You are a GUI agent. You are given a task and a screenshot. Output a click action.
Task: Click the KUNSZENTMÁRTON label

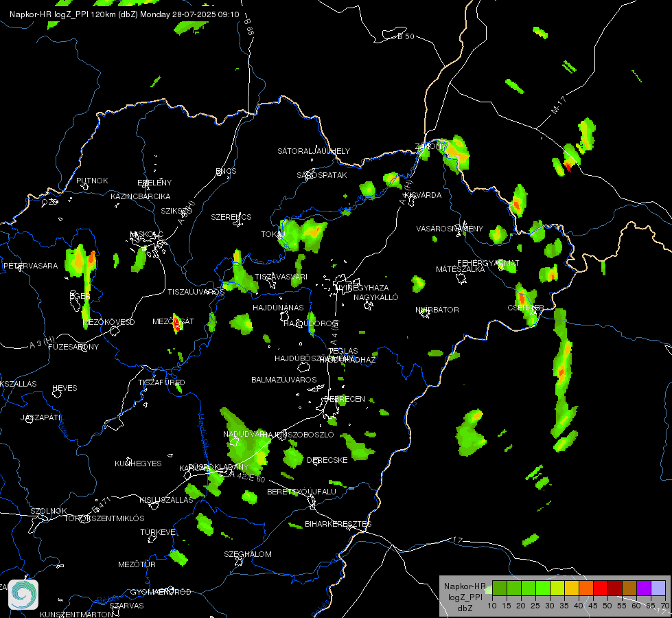point(77,614)
